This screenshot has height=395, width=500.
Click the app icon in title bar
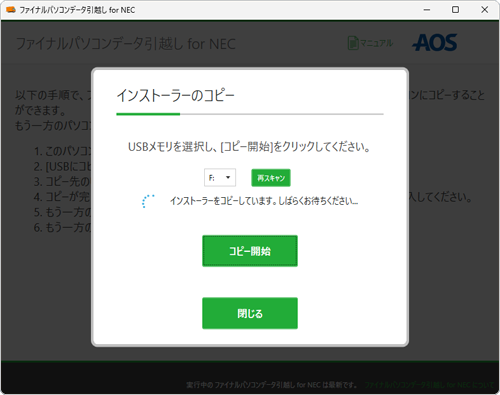(11, 10)
